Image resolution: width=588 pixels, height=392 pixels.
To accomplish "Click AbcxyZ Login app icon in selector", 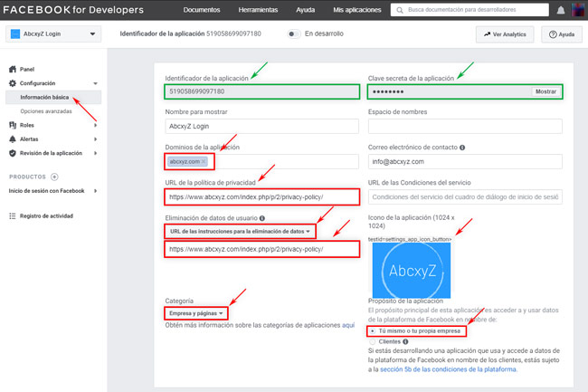I will (x=15, y=33).
